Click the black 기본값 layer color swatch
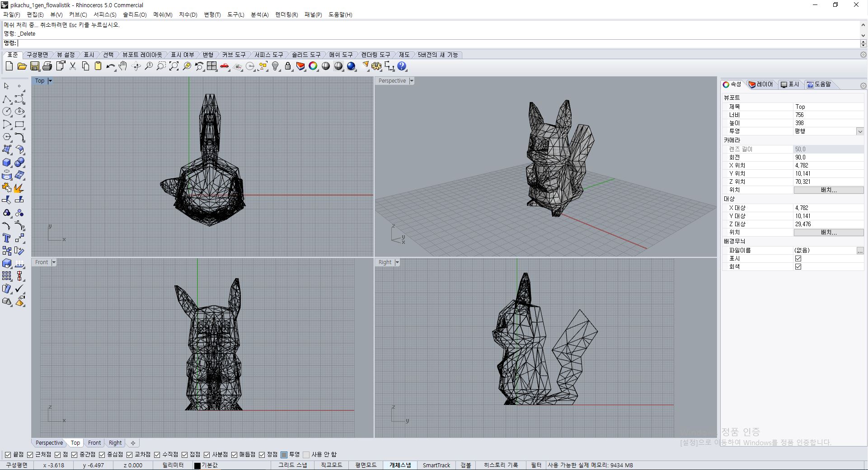 (197, 465)
